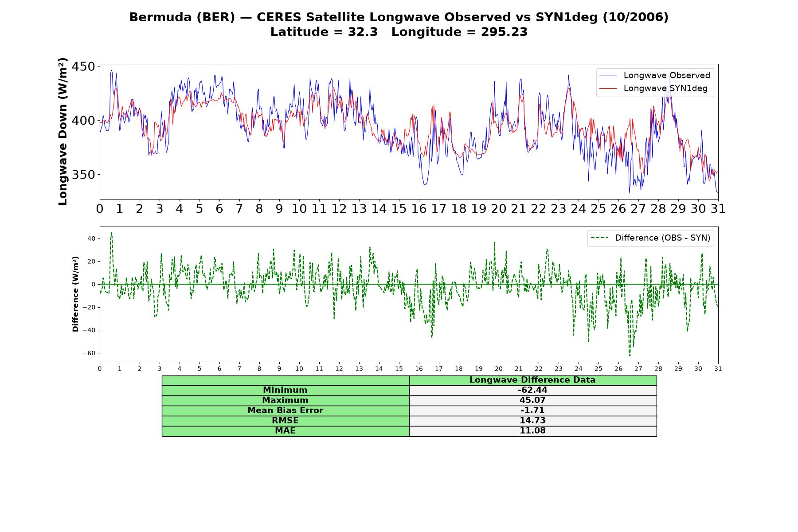This screenshot has width=798, height=532.
Task: Click day 16 tick on top chart axis
Action: coord(419,209)
